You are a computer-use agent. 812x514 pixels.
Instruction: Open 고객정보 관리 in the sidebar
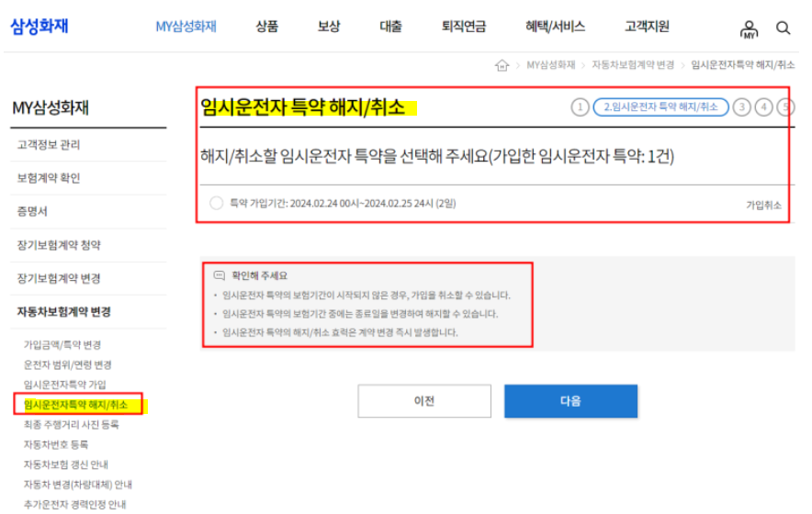point(49,145)
